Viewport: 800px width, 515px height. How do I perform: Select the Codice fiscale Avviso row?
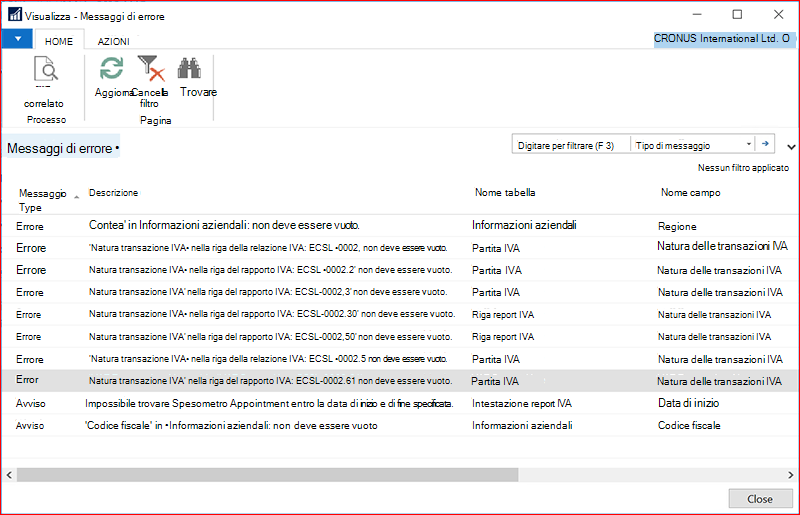400,425
